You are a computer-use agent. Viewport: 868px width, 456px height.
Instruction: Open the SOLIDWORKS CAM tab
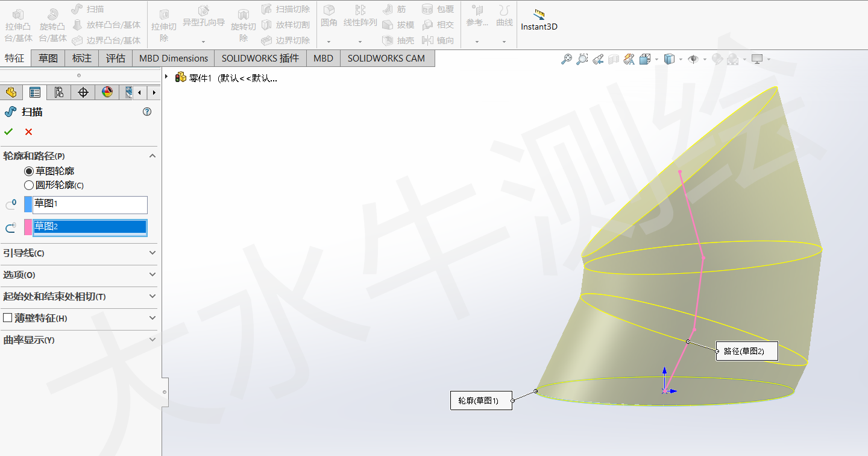(387, 58)
